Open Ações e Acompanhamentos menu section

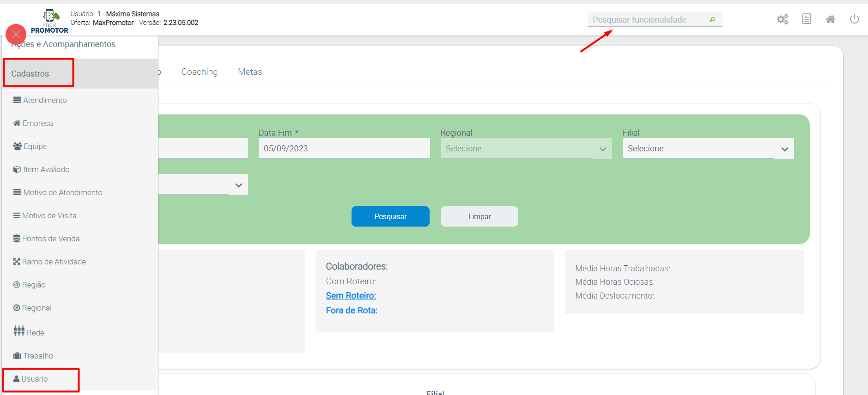(x=63, y=44)
